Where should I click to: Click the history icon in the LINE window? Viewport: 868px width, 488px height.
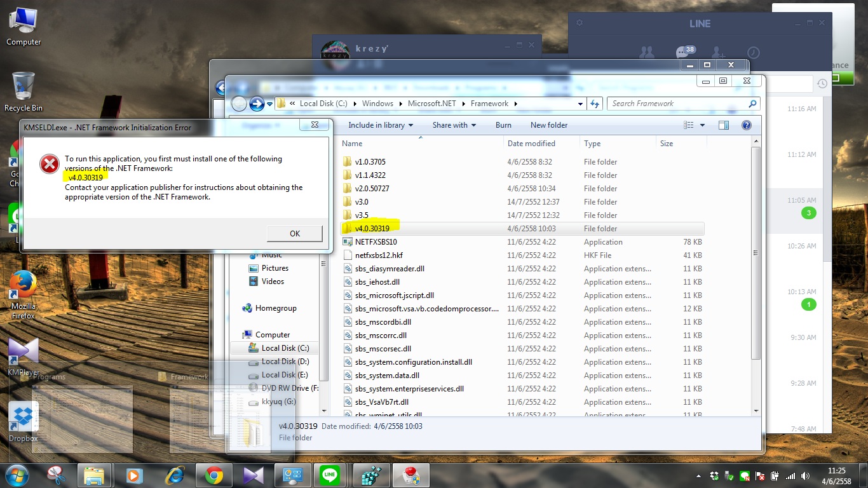tap(822, 83)
